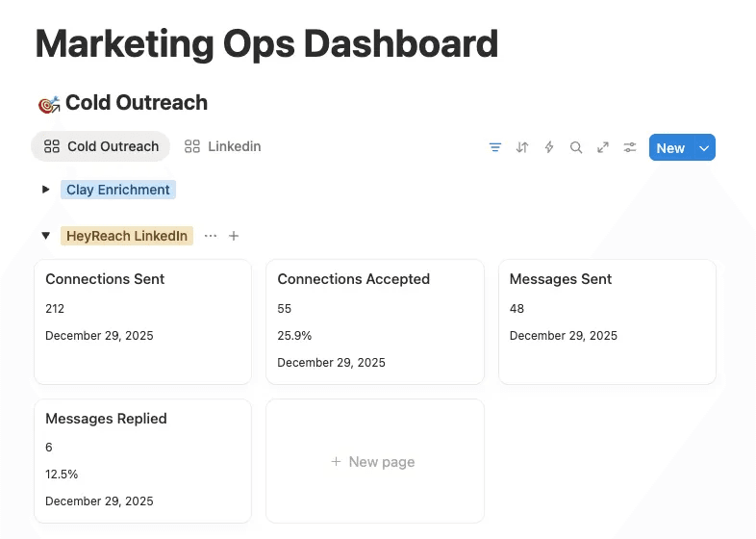Expand the Clay Enrichment group

45,190
